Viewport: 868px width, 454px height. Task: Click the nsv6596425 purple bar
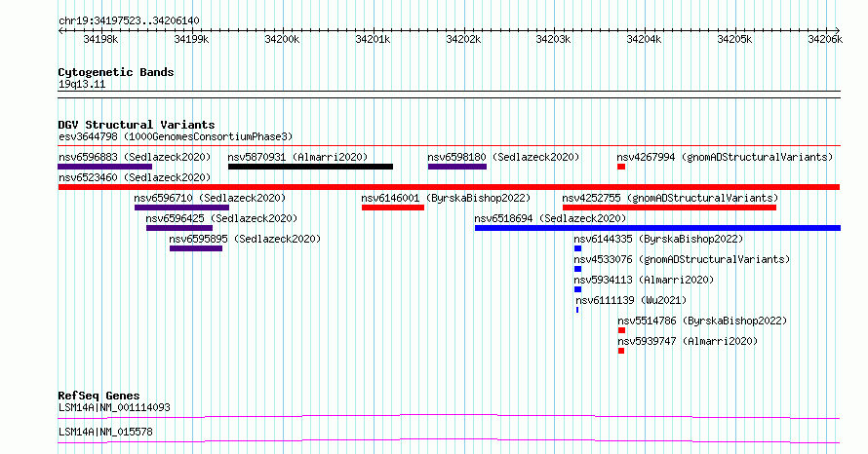[x=179, y=228]
